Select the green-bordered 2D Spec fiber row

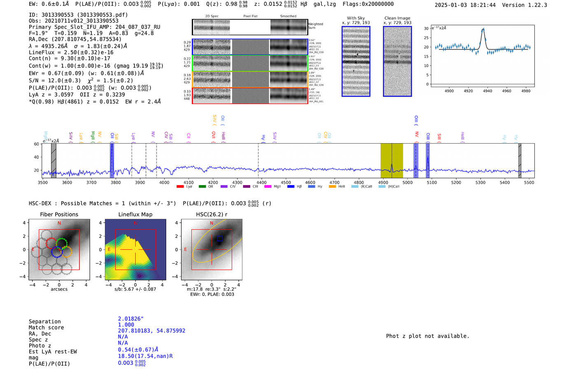(250, 63)
